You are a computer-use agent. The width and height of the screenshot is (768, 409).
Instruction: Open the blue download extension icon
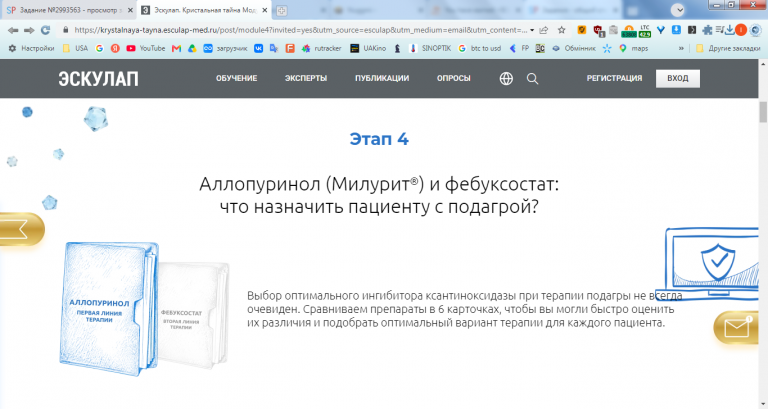676,30
